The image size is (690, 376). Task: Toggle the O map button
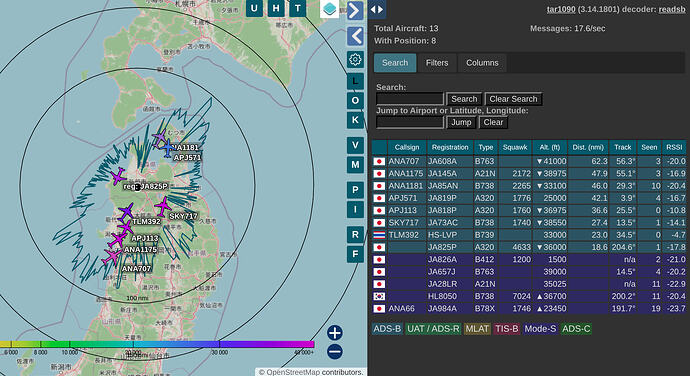[355, 101]
